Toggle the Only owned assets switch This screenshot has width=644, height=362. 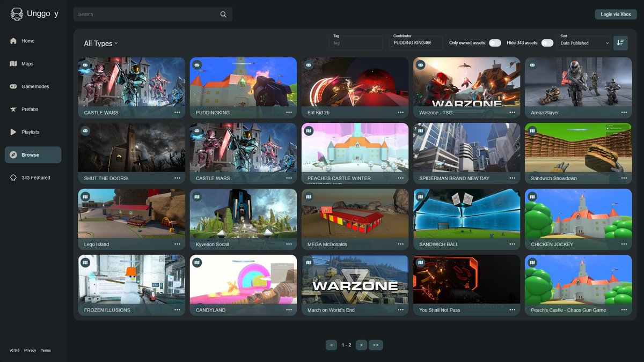tap(495, 43)
